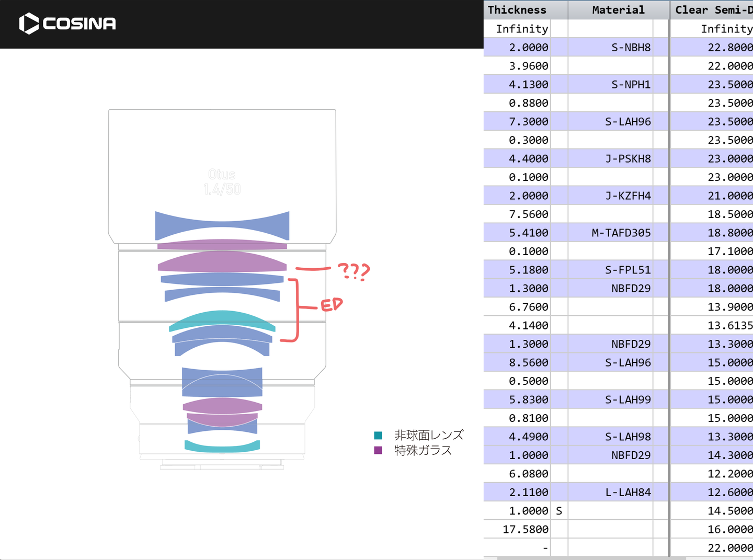
Task: Click the thickness cell 6.0800
Action: click(517, 474)
